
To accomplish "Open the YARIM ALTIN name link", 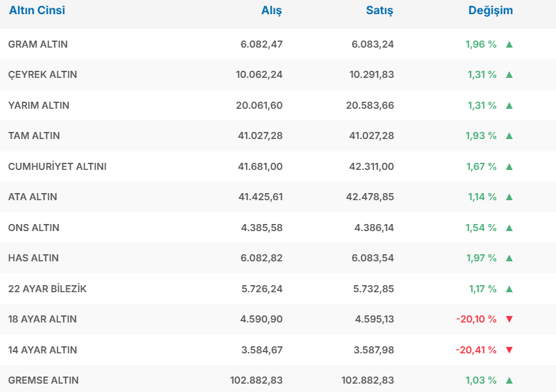I will pos(39,106).
